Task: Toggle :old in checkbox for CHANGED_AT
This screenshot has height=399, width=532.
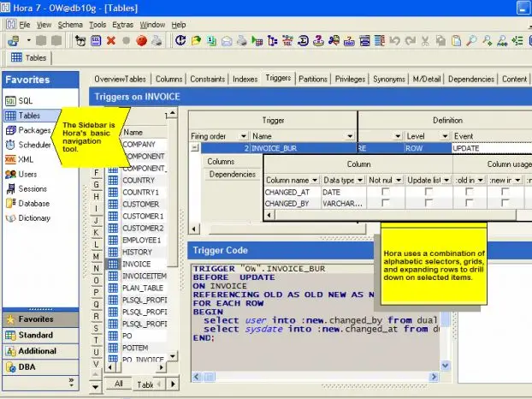Action: click(470, 192)
